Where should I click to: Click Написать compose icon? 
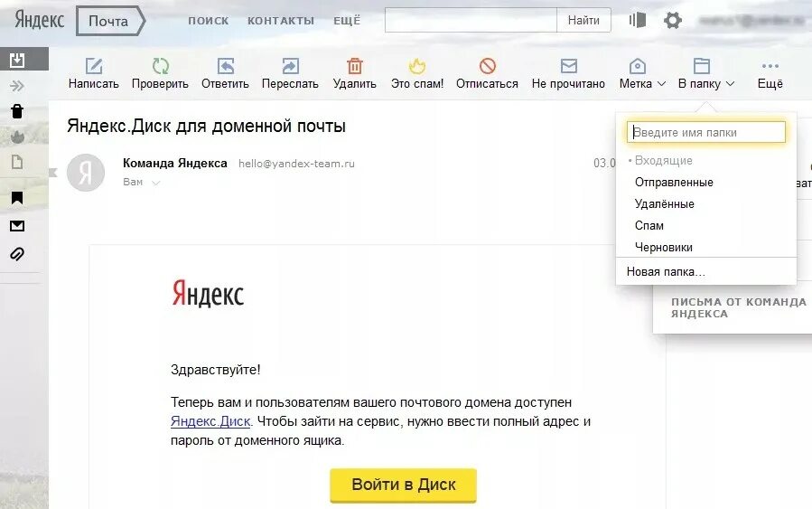94,66
